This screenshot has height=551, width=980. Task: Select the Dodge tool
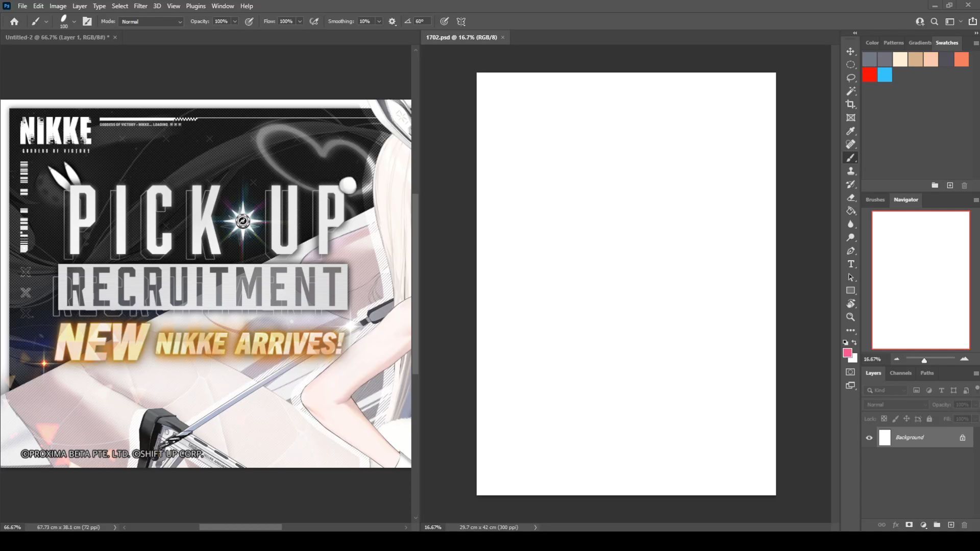(850, 237)
